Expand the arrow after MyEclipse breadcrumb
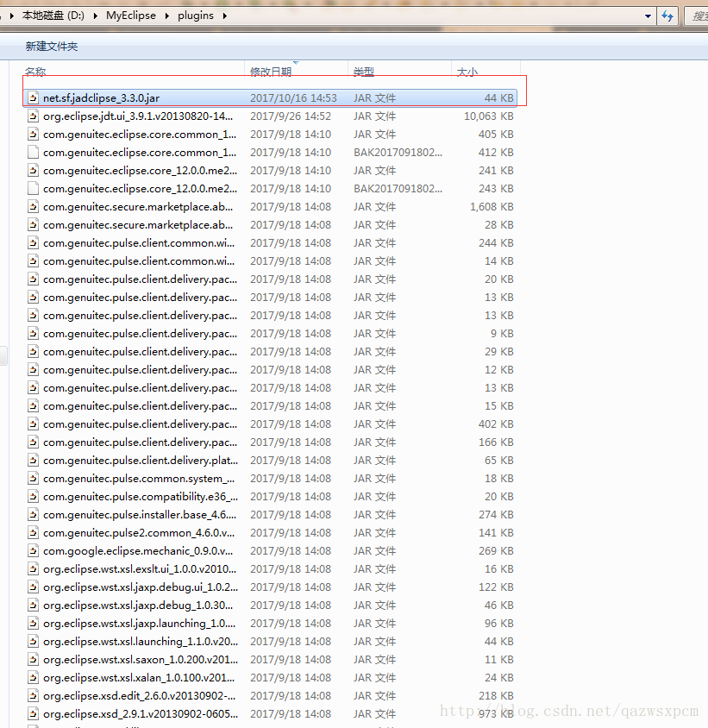Image resolution: width=708 pixels, height=728 pixels. pyautogui.click(x=166, y=16)
